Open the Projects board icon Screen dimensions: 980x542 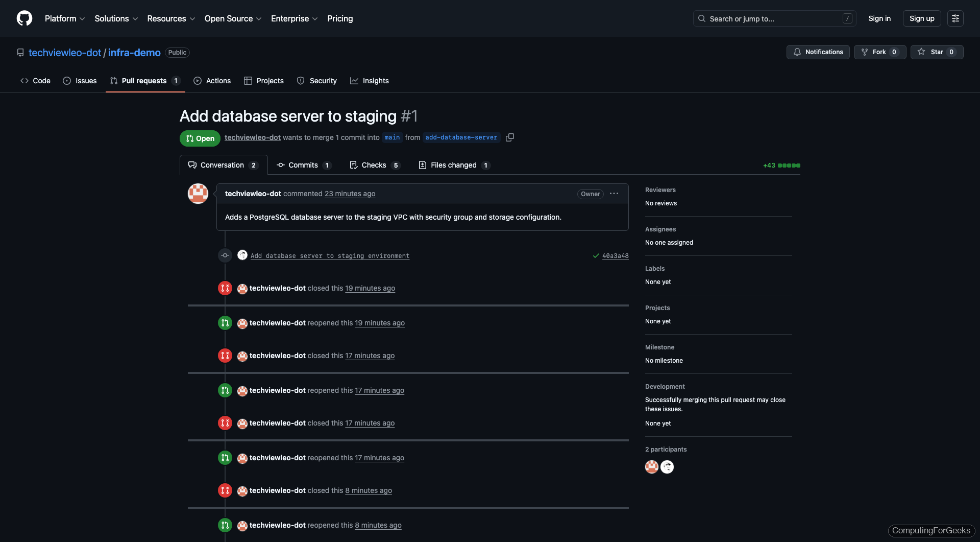(x=249, y=81)
